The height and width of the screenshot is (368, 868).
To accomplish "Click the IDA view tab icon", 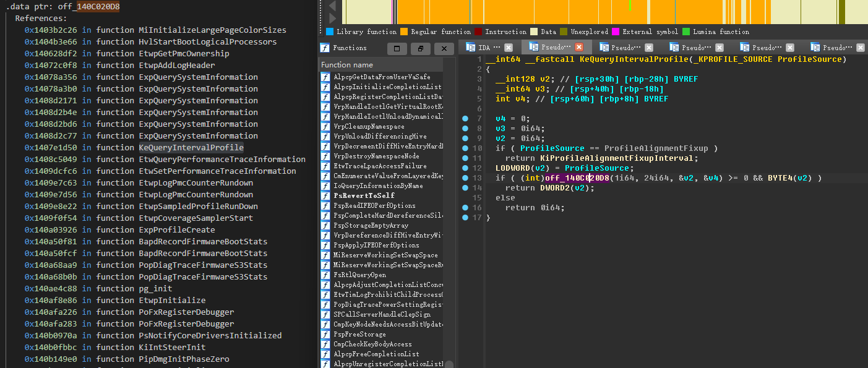I will pos(470,48).
